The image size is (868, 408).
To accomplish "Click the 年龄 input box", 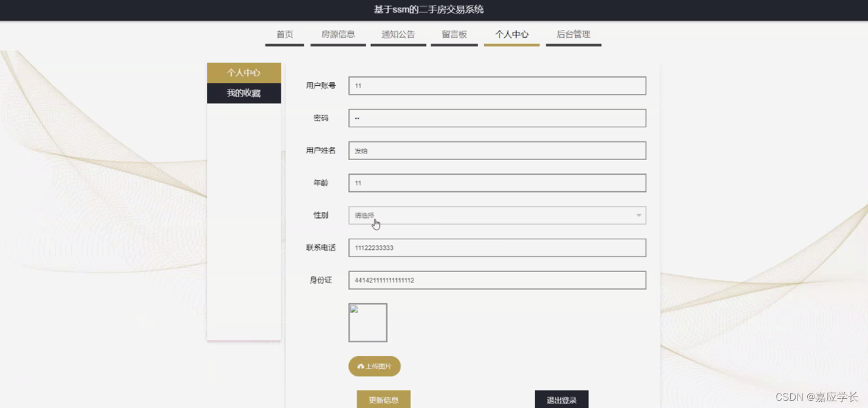I will [497, 183].
